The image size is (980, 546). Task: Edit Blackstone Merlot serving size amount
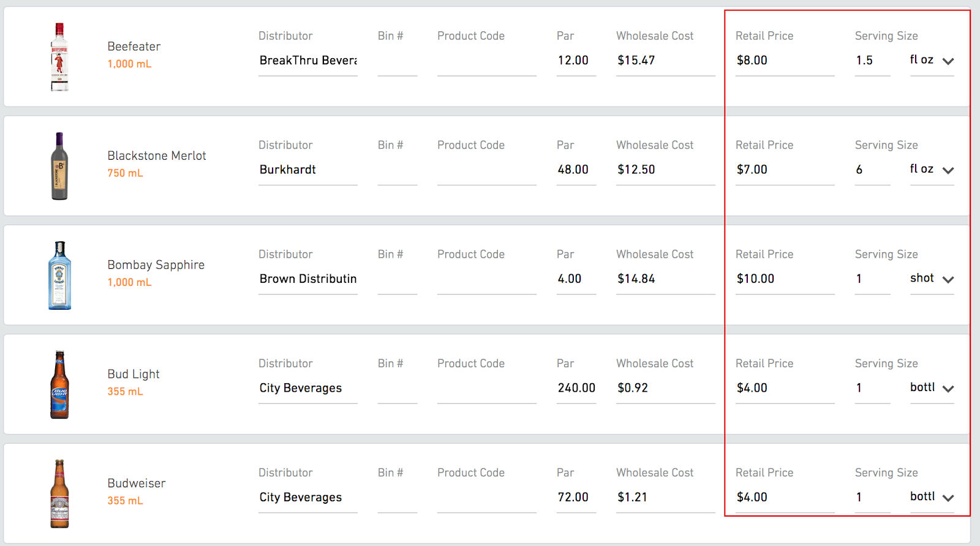(872, 170)
